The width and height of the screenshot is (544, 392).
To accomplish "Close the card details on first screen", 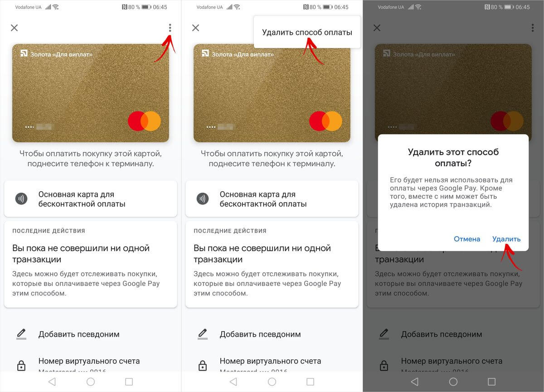I will tap(15, 28).
